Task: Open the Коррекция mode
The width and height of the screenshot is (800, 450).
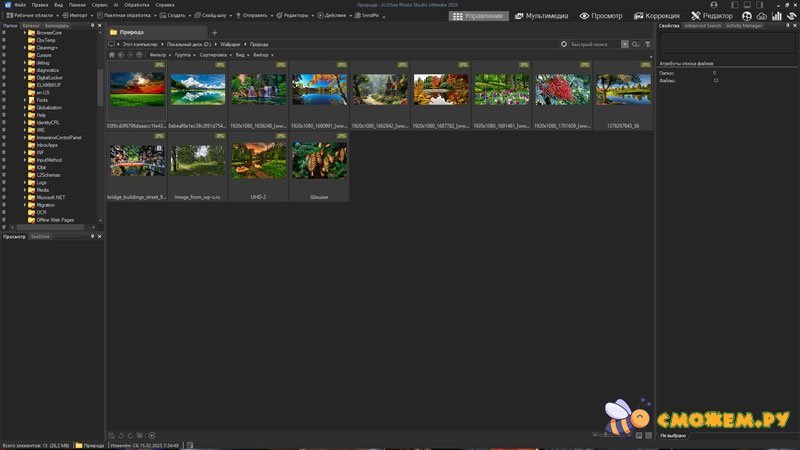Action: tap(658, 16)
